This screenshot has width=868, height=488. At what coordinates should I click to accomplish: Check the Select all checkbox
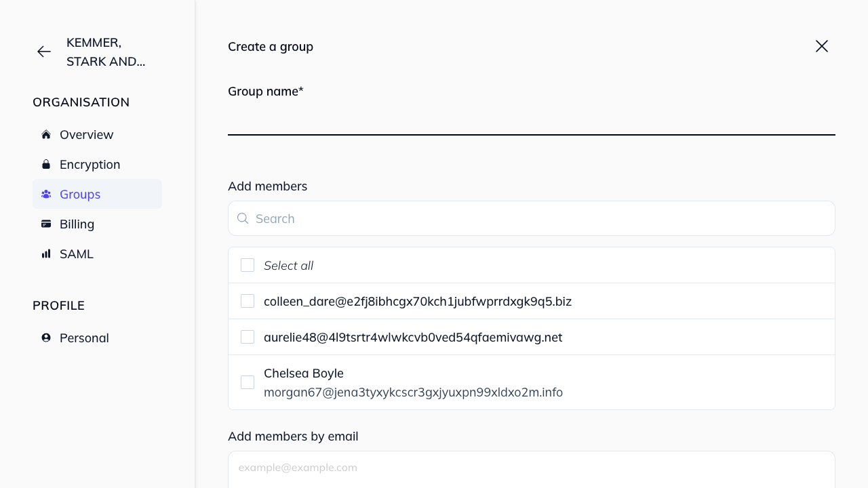tap(247, 265)
